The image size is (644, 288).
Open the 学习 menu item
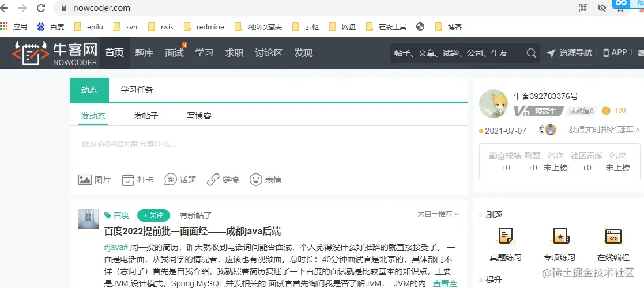(204, 53)
